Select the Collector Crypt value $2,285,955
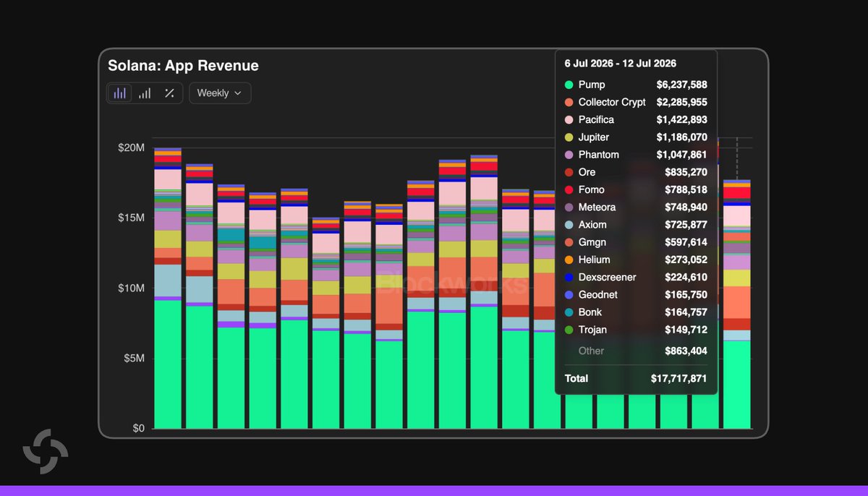 [682, 102]
